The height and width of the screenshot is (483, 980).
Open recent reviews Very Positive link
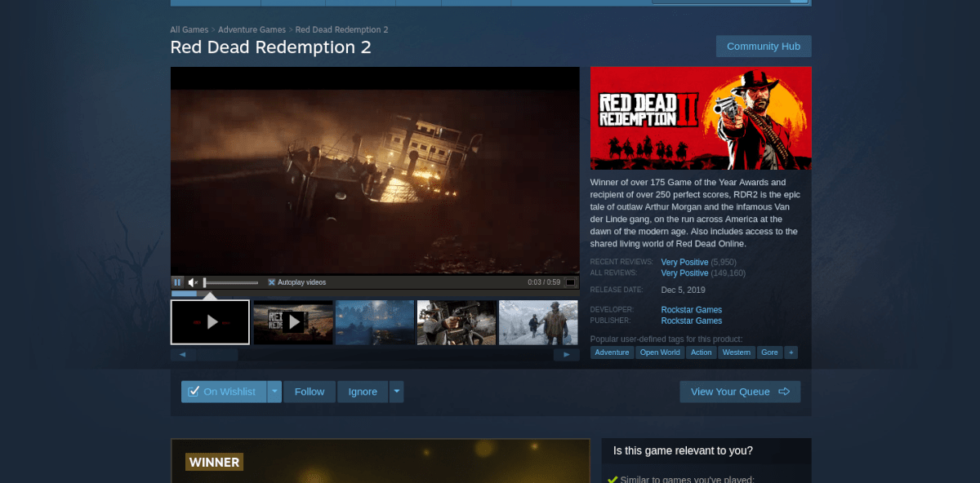[684, 262]
